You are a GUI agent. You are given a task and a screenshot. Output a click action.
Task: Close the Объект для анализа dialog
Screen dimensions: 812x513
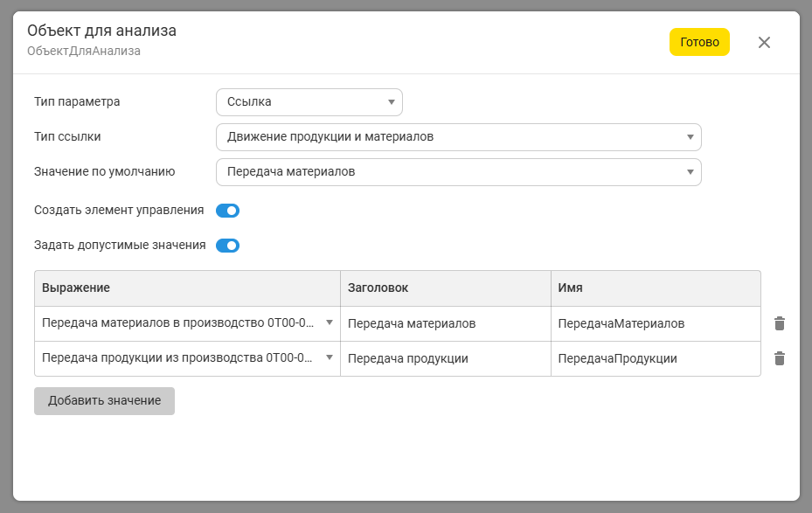coord(764,43)
